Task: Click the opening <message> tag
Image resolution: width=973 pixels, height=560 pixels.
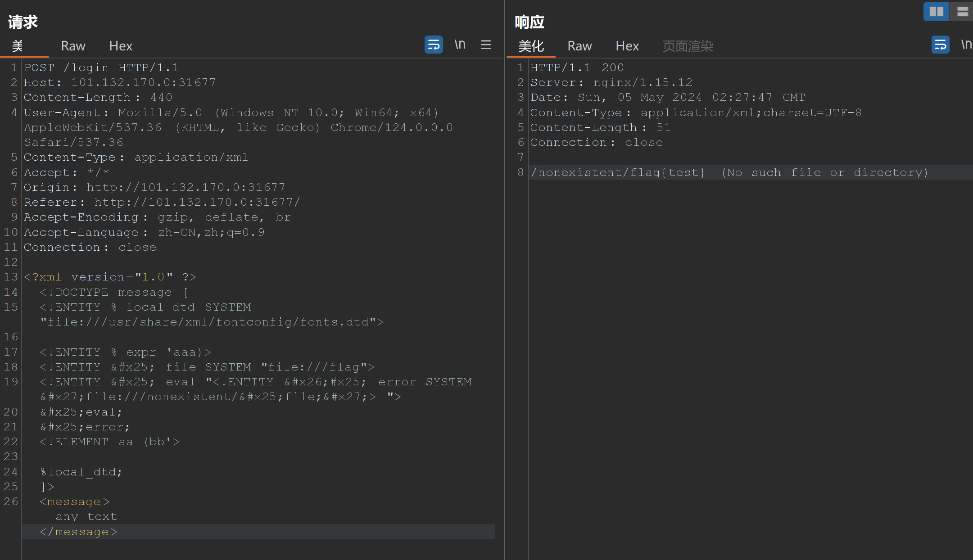Action: [75, 501]
